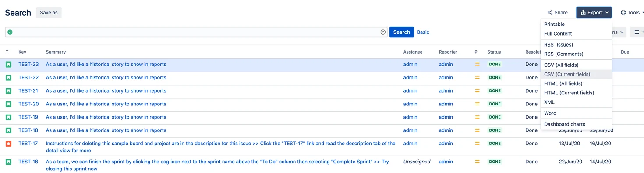Open the Tools gear dropdown
The image size is (644, 173).
pyautogui.click(x=632, y=13)
